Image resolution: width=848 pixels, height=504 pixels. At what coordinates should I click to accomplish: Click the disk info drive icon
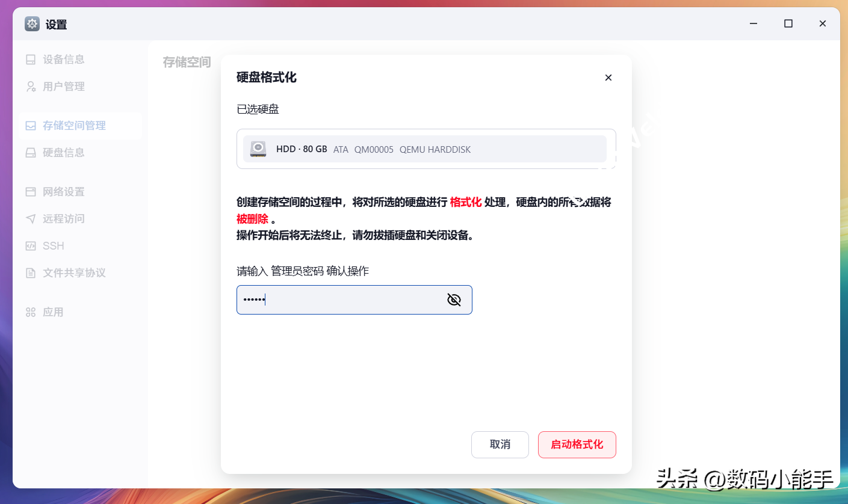point(31,153)
